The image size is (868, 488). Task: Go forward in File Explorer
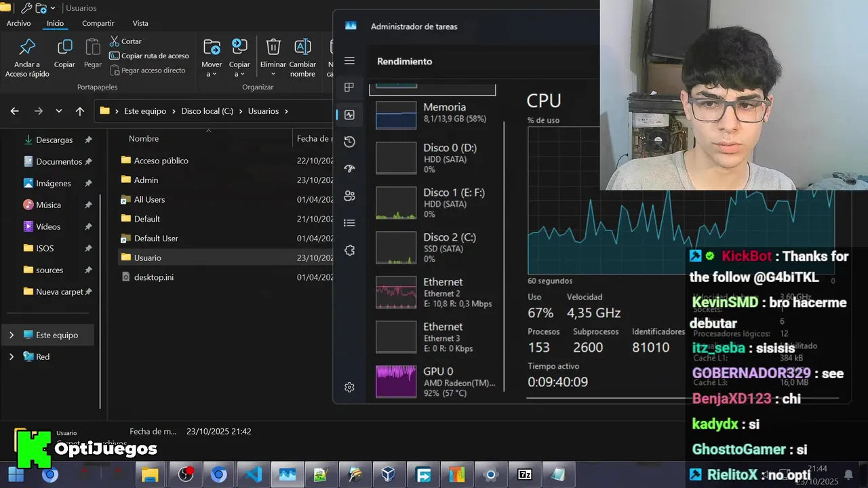(x=38, y=111)
